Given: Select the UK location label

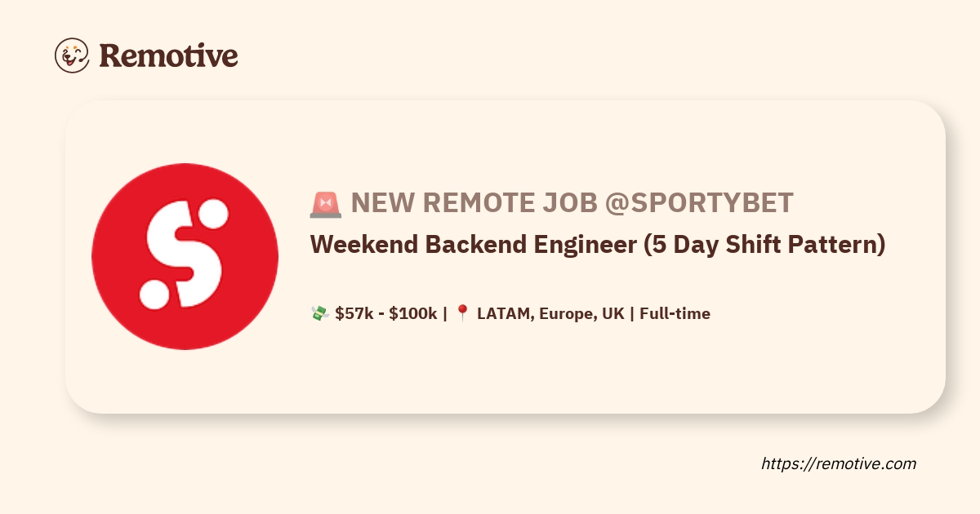Looking at the screenshot, I should [x=613, y=313].
